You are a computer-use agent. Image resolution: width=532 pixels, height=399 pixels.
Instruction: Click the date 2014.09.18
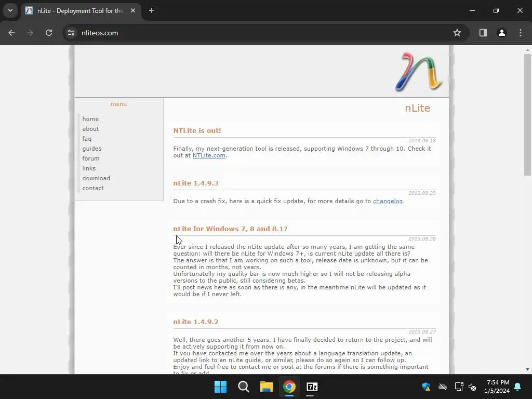(x=422, y=140)
